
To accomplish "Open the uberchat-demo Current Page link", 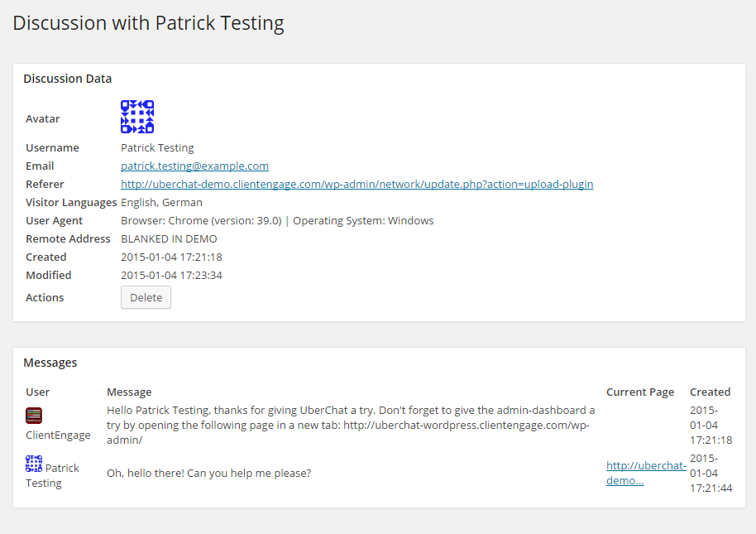I will click(x=645, y=473).
